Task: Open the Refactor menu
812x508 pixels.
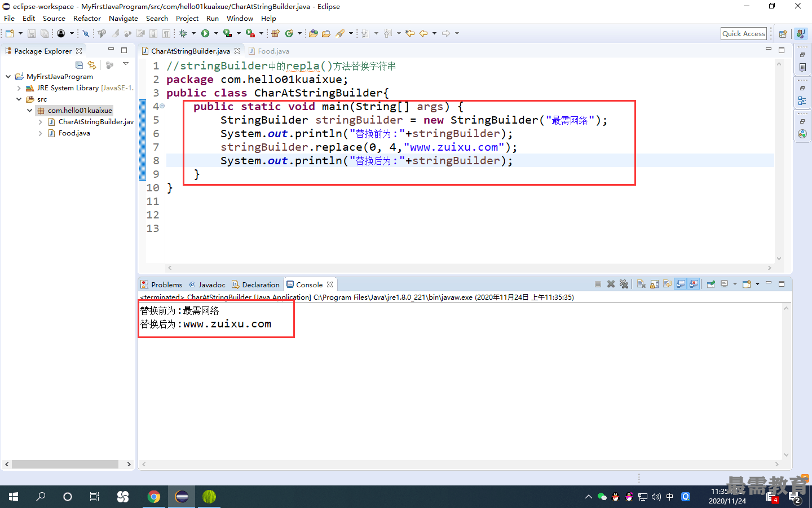Action: click(x=87, y=18)
